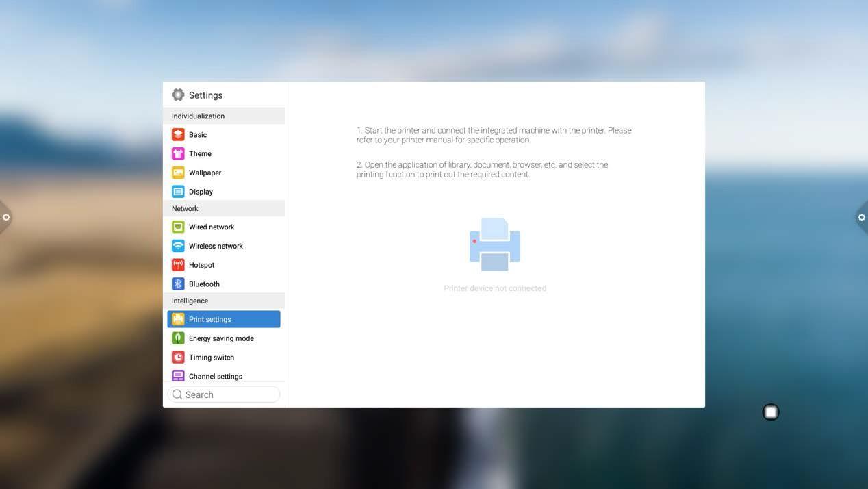Click the Wireless network Wi-Fi icon
Screen dimensions: 868x489
tap(178, 246)
